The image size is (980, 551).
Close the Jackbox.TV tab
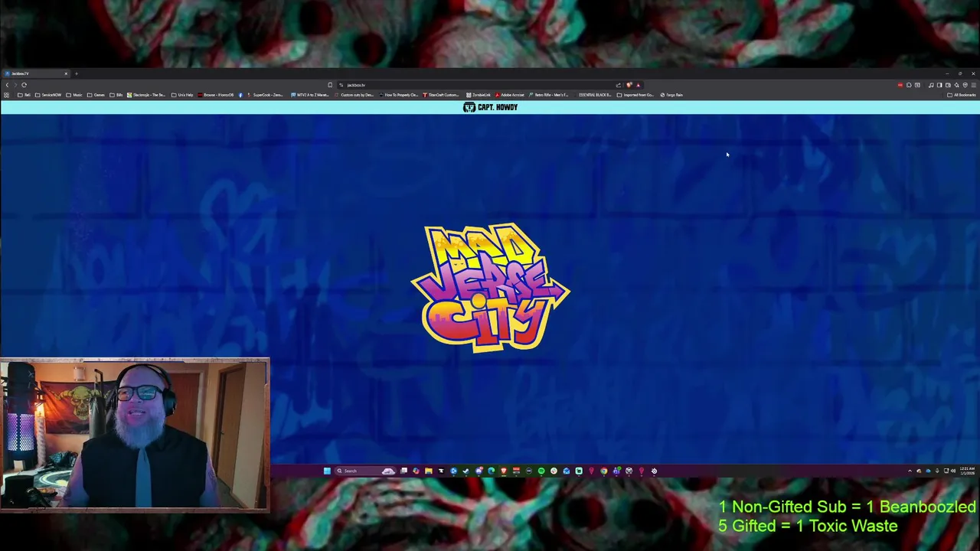point(66,73)
